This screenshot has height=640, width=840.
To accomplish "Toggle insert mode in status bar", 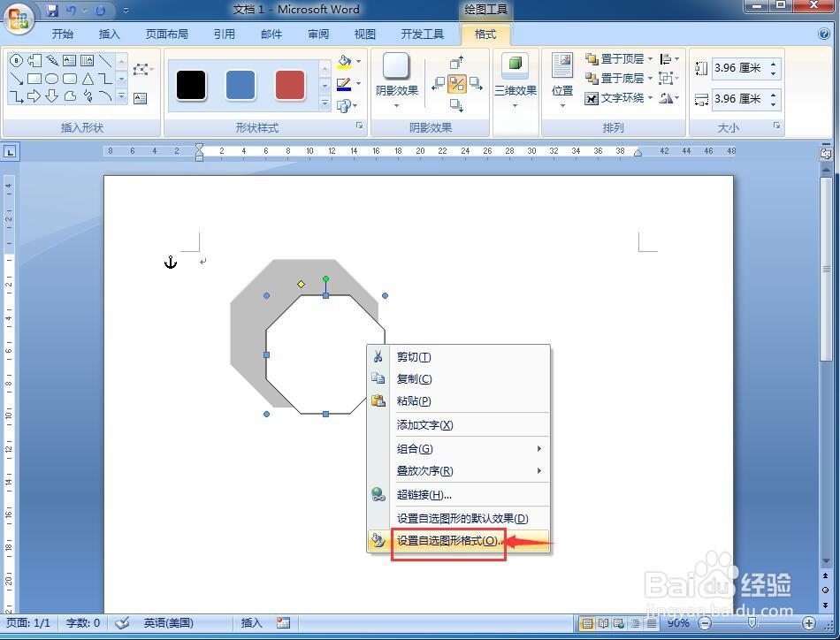I will (x=251, y=623).
